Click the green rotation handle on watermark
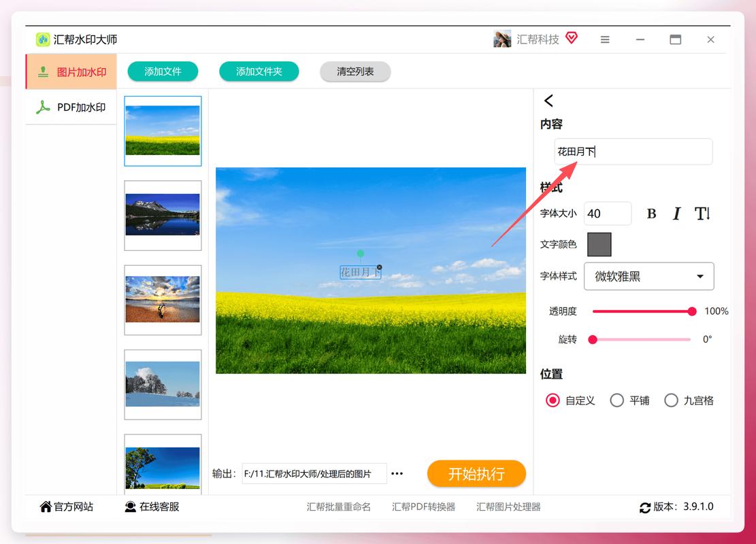756x544 pixels. [x=360, y=254]
